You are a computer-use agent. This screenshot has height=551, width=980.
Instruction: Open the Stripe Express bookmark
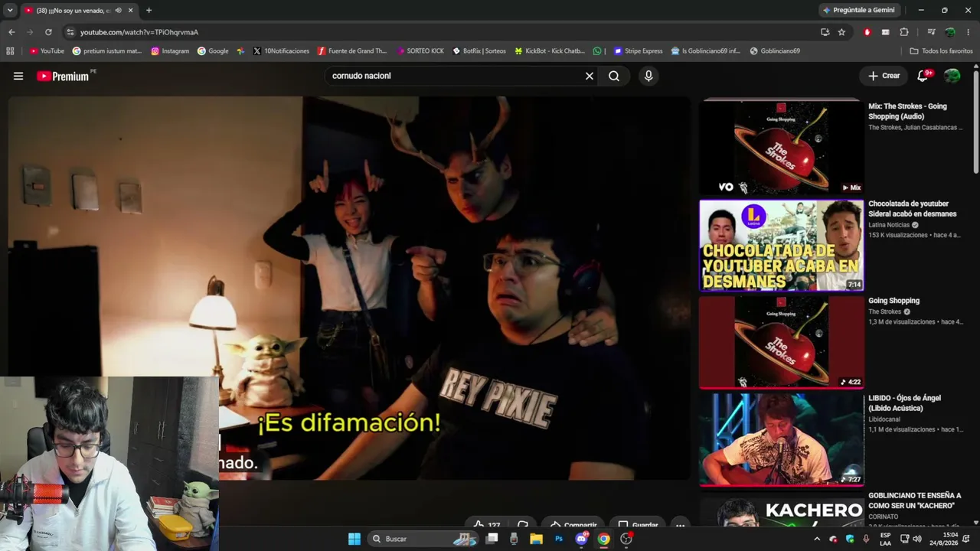tap(638, 51)
